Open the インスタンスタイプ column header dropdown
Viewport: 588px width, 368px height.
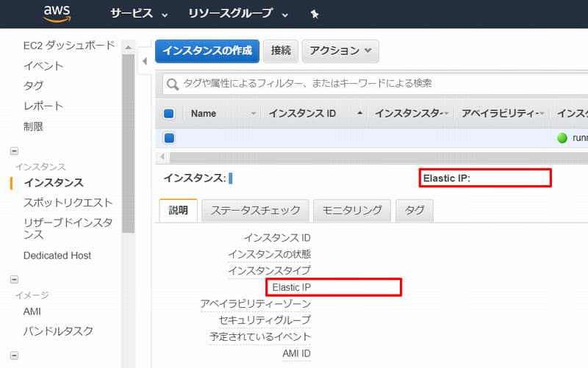coord(446,113)
